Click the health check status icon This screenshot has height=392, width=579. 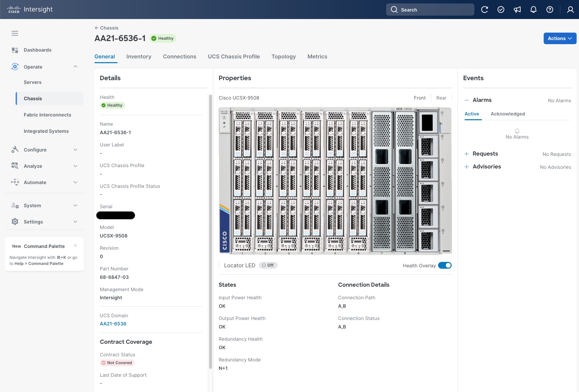click(501, 10)
